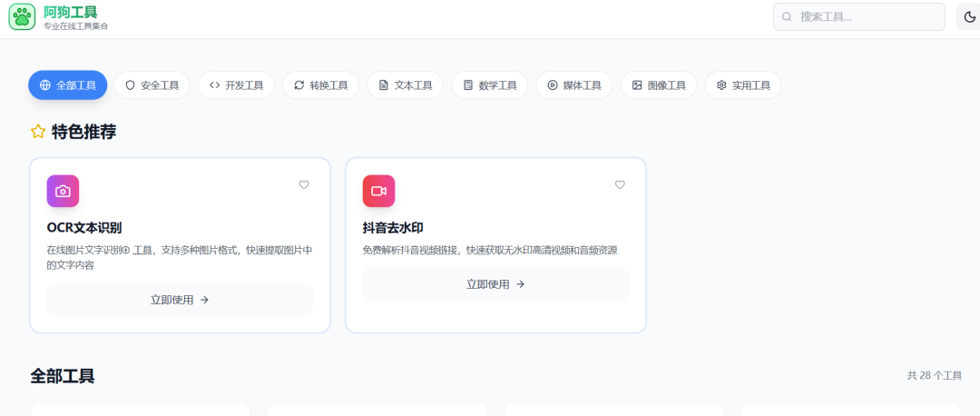980x416 pixels.
Task: Click the 特色推荐 heading text
Action: pos(83,132)
